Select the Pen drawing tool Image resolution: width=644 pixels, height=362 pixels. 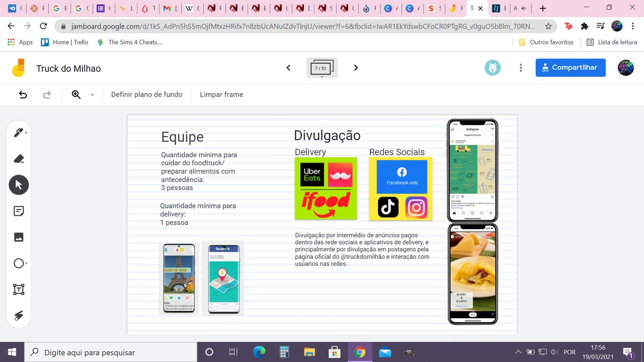coord(19,133)
